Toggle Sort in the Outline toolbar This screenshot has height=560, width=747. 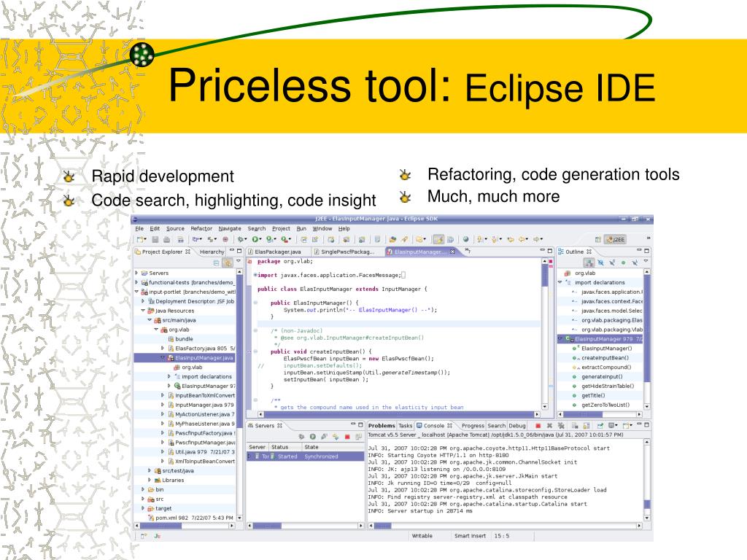[589, 262]
